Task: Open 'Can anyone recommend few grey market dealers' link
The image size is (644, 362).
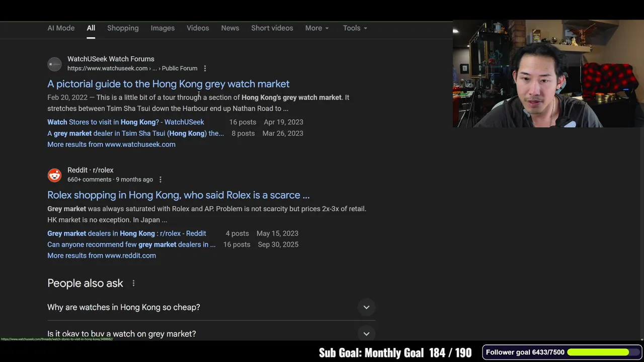Action: click(131, 244)
